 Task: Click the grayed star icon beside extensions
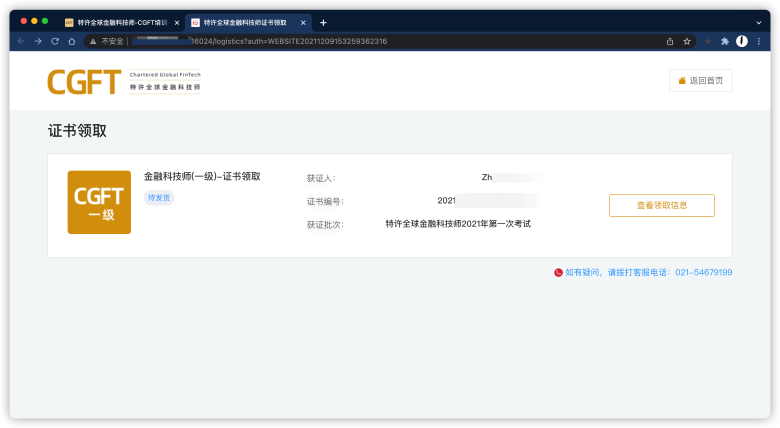(x=708, y=41)
